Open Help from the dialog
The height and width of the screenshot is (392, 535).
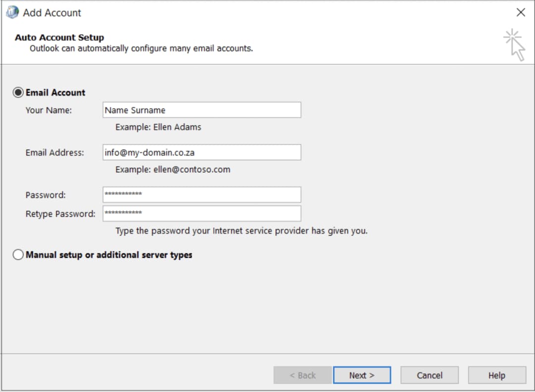click(496, 375)
